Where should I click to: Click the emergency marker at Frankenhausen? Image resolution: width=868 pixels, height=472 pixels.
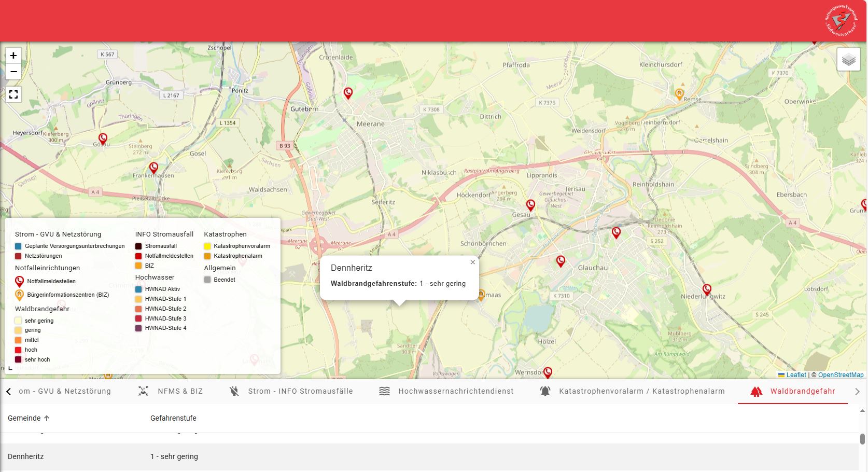[x=153, y=168]
